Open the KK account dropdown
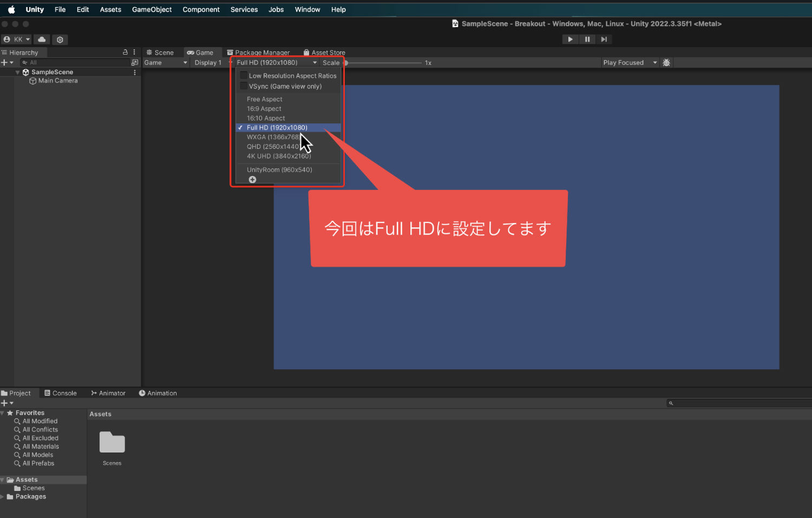 [x=17, y=40]
